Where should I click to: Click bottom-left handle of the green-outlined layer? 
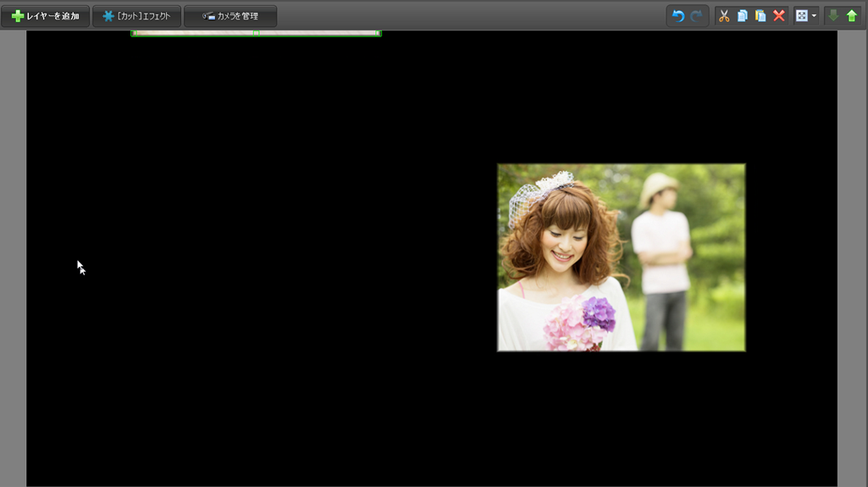click(133, 34)
